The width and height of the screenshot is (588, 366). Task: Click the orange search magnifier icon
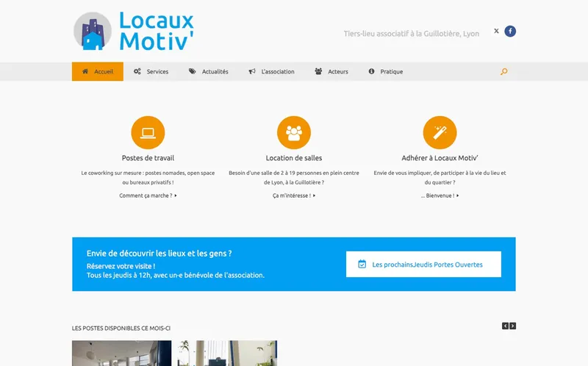tap(503, 71)
